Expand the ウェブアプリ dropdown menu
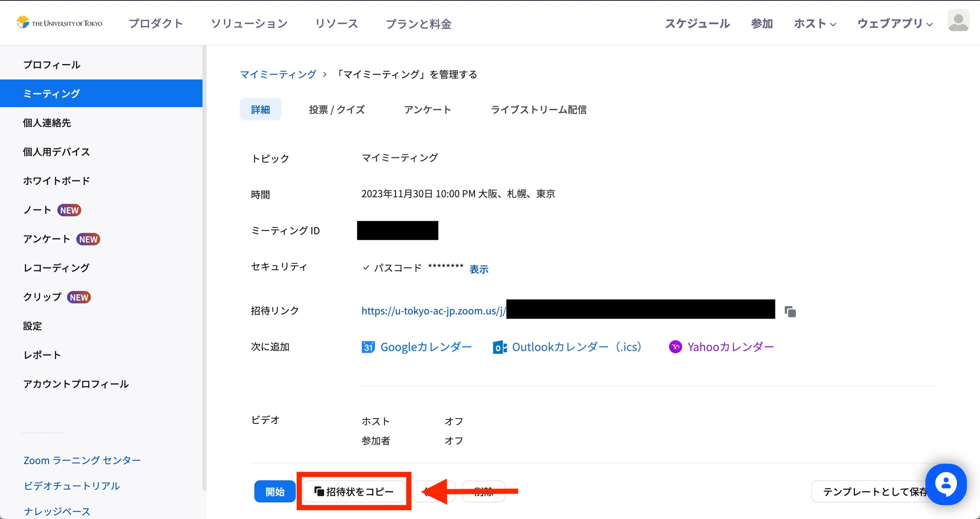Image resolution: width=980 pixels, height=519 pixels. point(895,23)
